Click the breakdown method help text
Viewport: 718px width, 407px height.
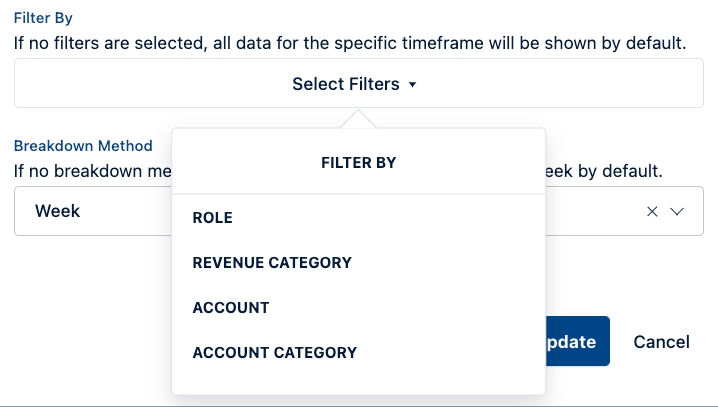coord(90,170)
